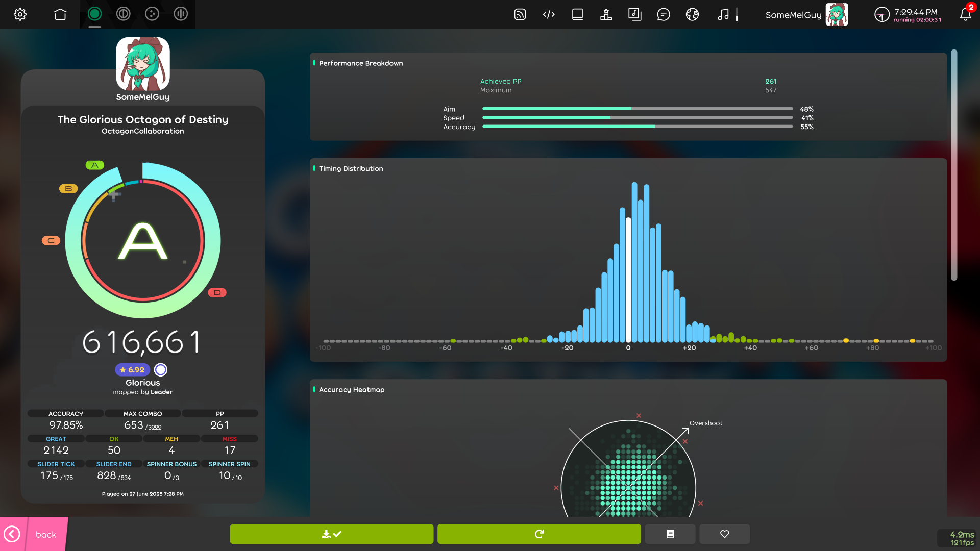
Task: Toggle favourite with the heart button
Action: [x=724, y=534]
